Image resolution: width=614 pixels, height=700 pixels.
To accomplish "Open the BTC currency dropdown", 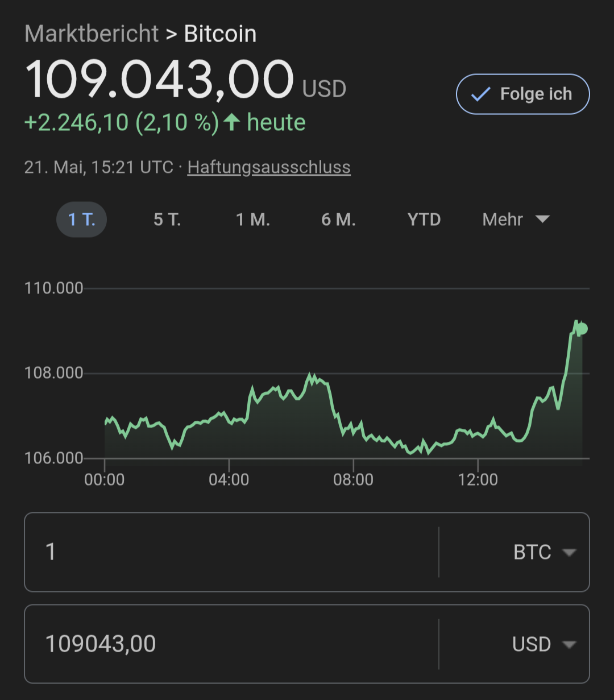I will pyautogui.click(x=543, y=552).
